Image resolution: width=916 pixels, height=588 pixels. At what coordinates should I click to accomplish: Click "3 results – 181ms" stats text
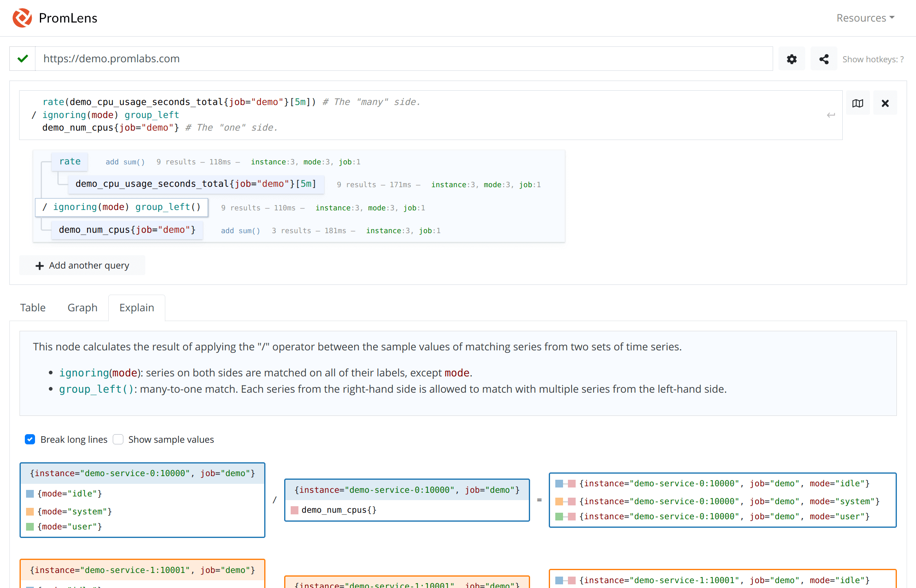(x=309, y=231)
